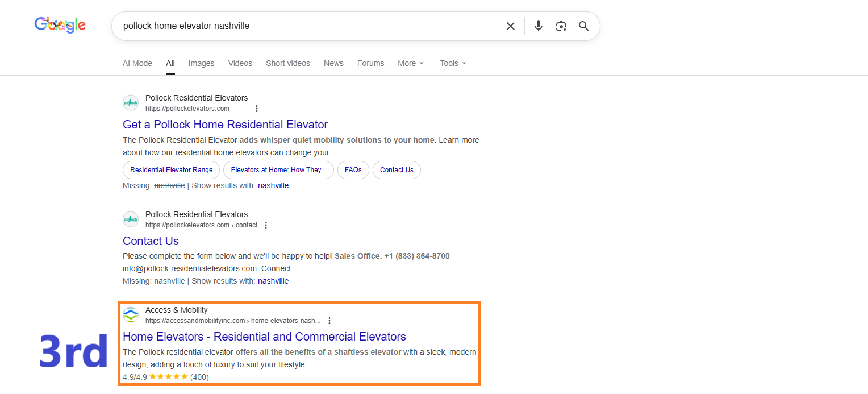Viewport: 868px width, 394px height.
Task: Click Residential Elevator Range sitelink chip
Action: 171,170
